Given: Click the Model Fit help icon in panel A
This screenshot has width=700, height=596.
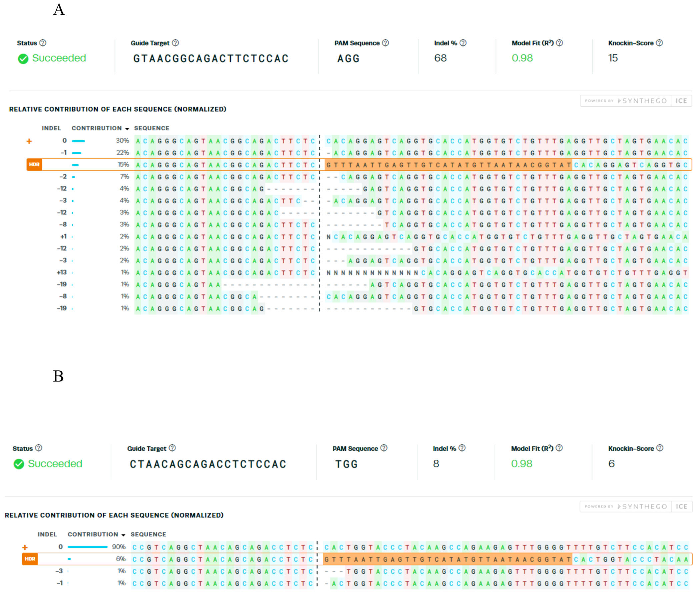Looking at the screenshot, I should point(559,43).
